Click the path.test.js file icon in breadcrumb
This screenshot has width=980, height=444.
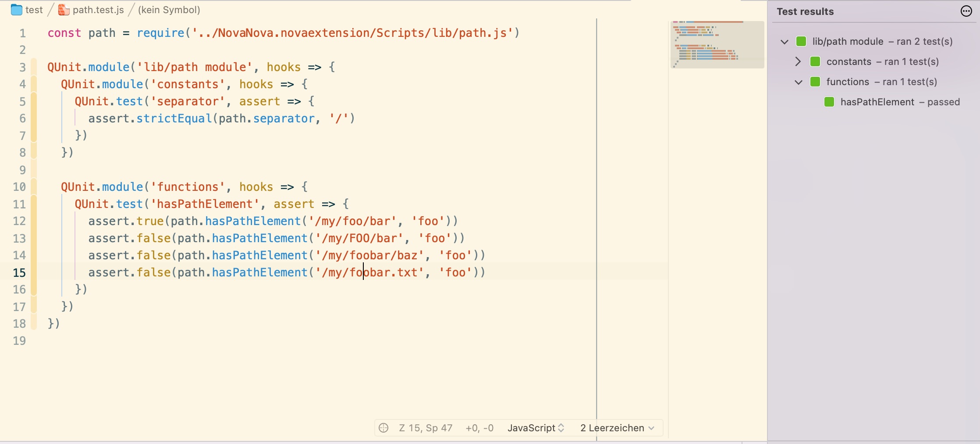pos(64,10)
